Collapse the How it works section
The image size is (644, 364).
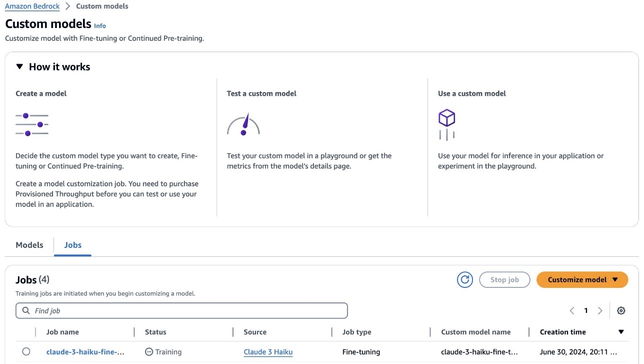pos(19,67)
